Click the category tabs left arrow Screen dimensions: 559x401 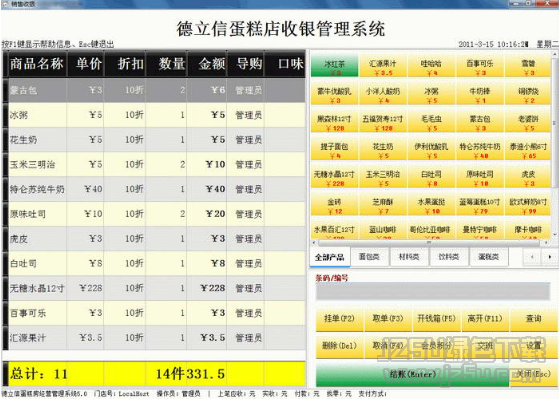tap(532, 257)
